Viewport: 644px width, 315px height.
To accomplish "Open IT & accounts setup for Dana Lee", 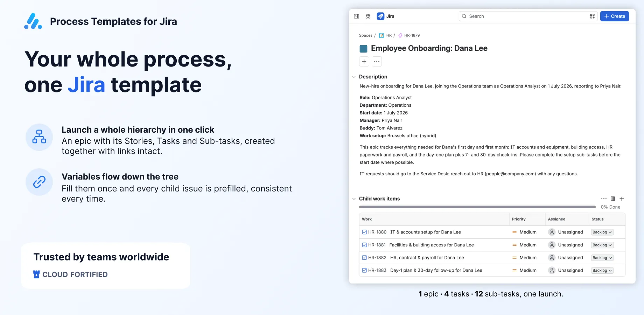I will pyautogui.click(x=426, y=232).
